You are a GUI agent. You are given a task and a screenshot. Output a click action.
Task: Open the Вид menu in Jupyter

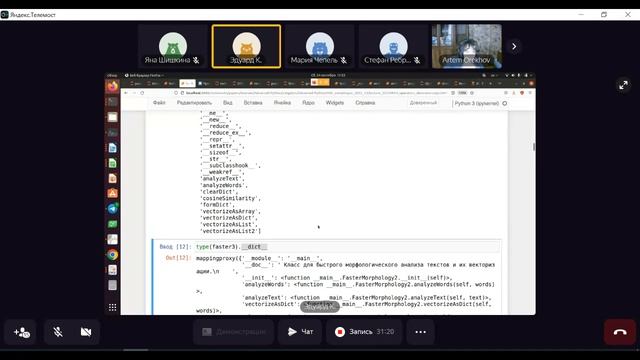(x=227, y=103)
